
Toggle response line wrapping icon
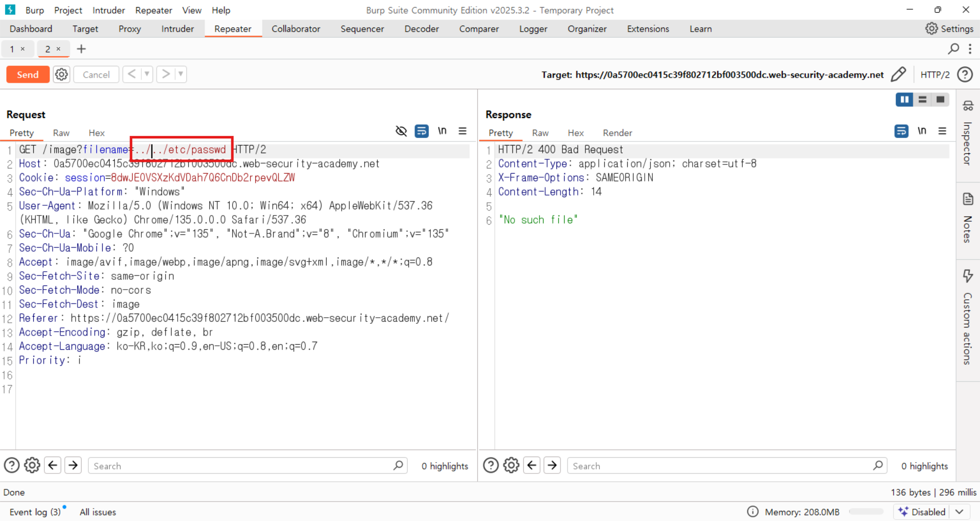point(901,131)
